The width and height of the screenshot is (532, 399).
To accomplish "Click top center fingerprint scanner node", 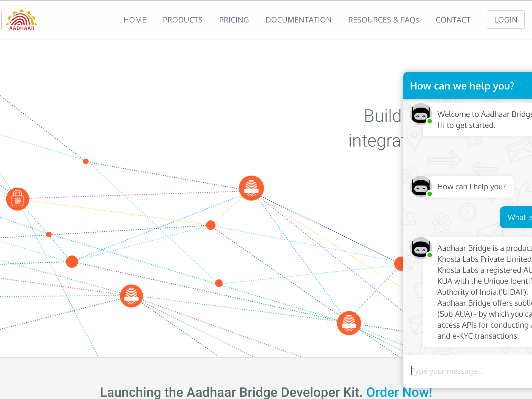I will tap(251, 188).
